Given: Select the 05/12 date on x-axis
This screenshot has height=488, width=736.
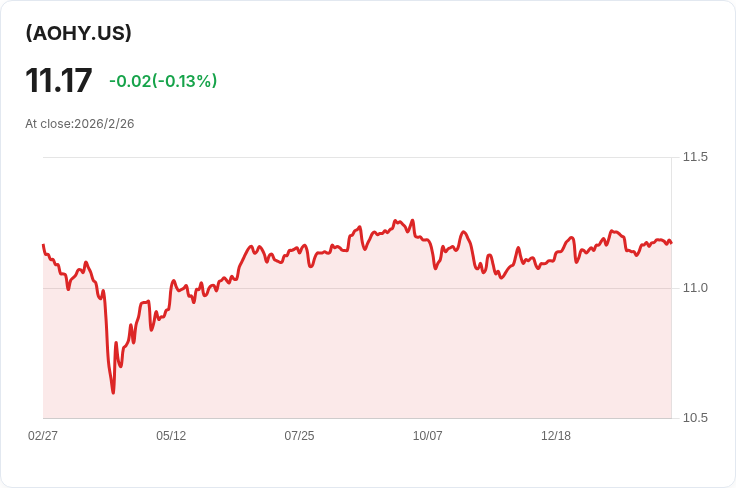Looking at the screenshot, I should point(171,436).
